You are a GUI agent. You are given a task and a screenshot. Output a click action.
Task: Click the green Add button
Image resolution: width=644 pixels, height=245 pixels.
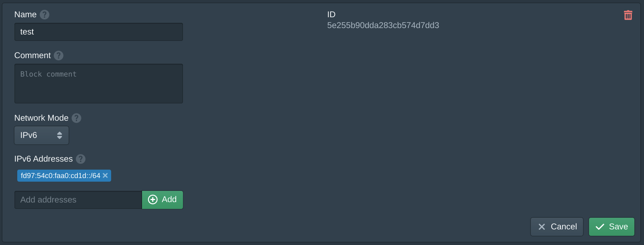point(163,200)
